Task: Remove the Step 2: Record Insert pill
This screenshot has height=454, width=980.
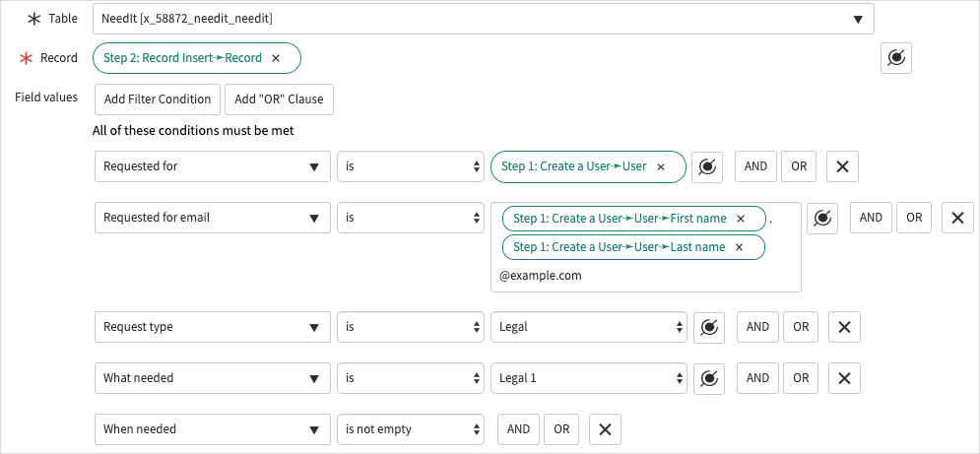Action: click(276, 58)
